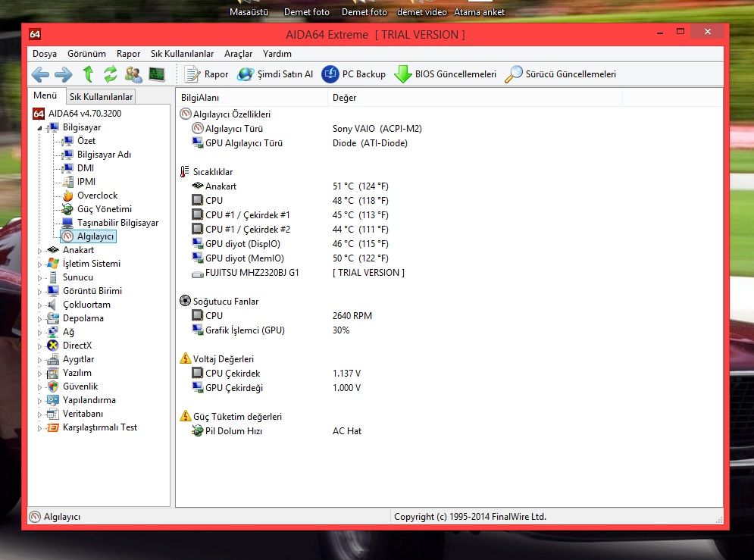Expand the Sunucu tree node
Screen dimensions: 754x560
coord(40,278)
